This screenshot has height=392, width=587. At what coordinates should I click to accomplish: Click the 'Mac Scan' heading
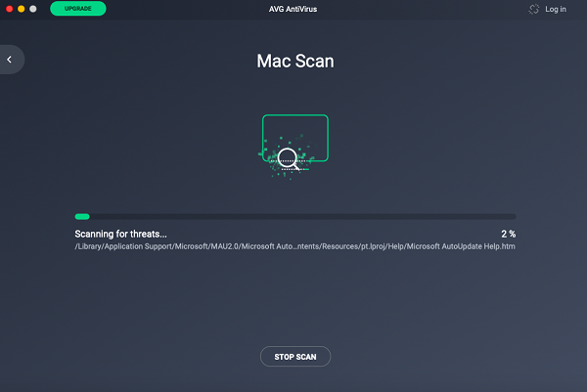point(295,61)
